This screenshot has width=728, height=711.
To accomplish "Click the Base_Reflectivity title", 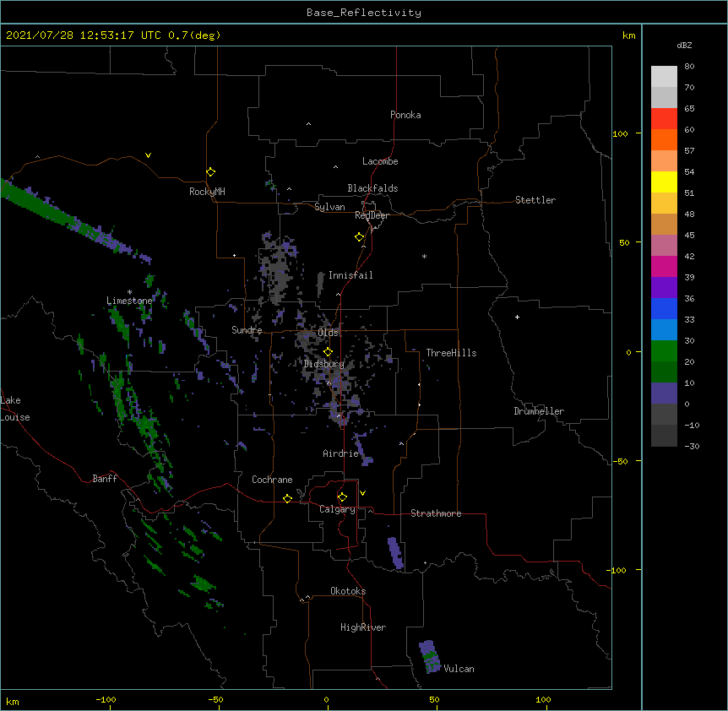I will tap(364, 13).
